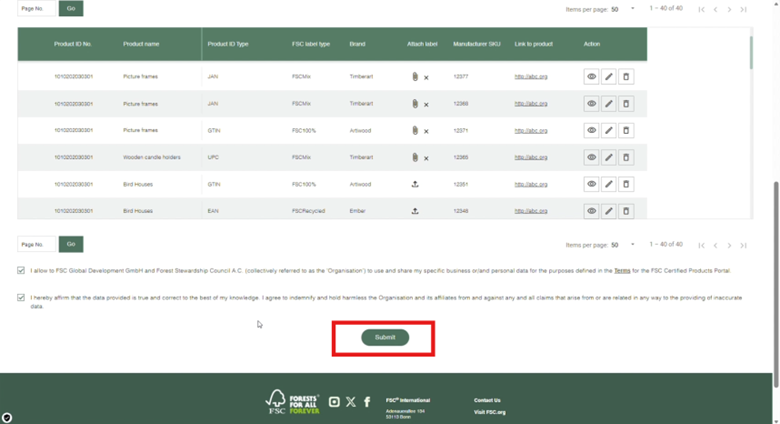Image resolution: width=780 pixels, height=424 pixels.
Task: Remove attached label on SKU 12365 row
Action: (x=426, y=158)
